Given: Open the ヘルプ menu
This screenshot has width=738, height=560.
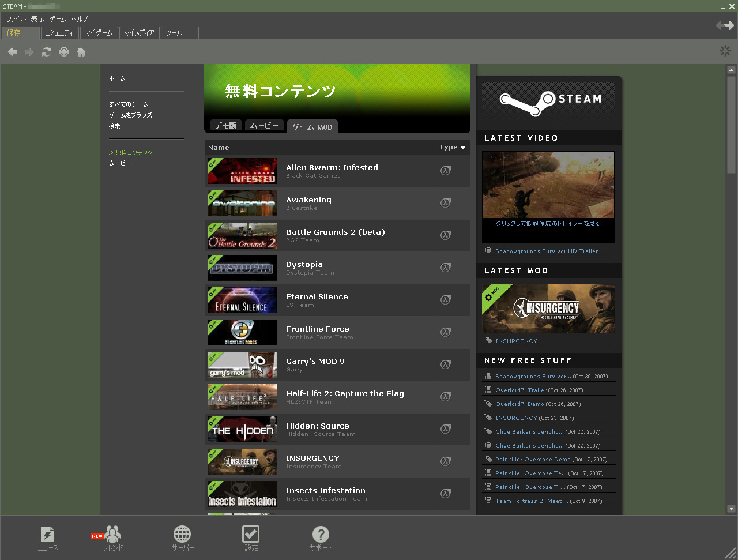Looking at the screenshot, I should (80, 19).
